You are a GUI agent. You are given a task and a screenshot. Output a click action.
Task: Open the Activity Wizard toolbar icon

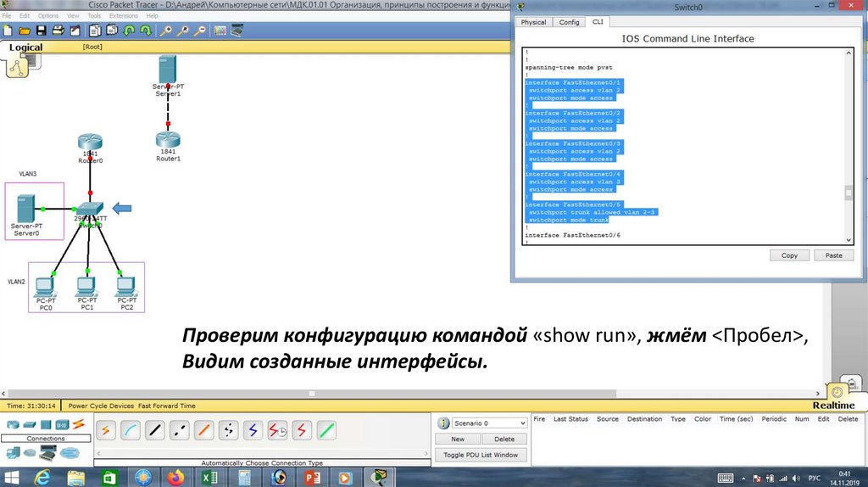pos(75,31)
